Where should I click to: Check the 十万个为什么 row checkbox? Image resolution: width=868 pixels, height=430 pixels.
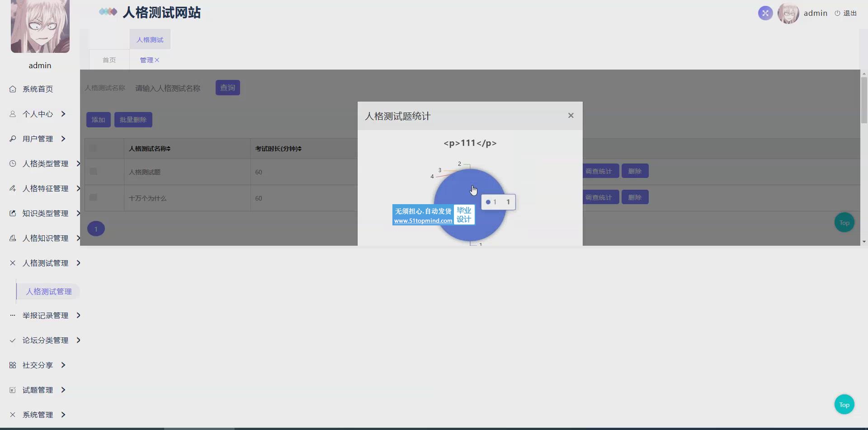click(93, 197)
